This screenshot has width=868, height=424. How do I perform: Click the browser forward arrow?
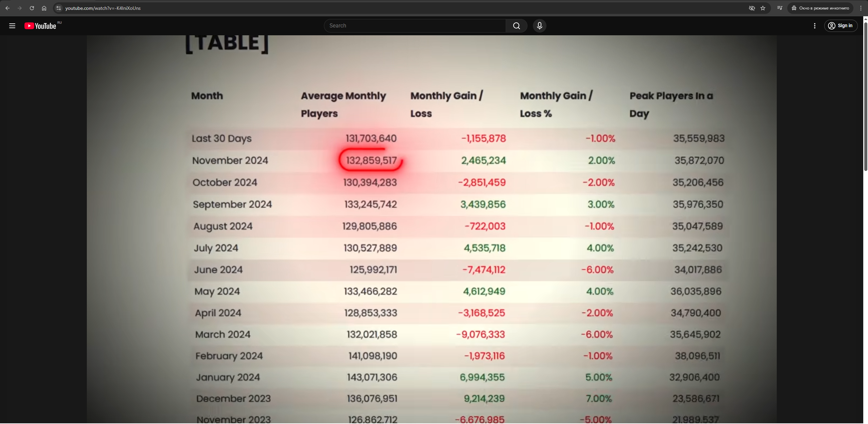click(20, 8)
